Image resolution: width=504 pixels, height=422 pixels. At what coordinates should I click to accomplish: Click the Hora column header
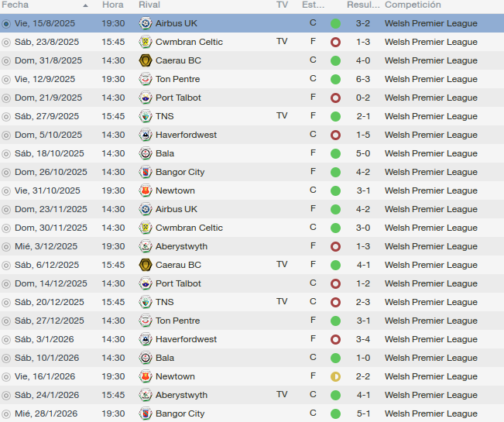113,5
